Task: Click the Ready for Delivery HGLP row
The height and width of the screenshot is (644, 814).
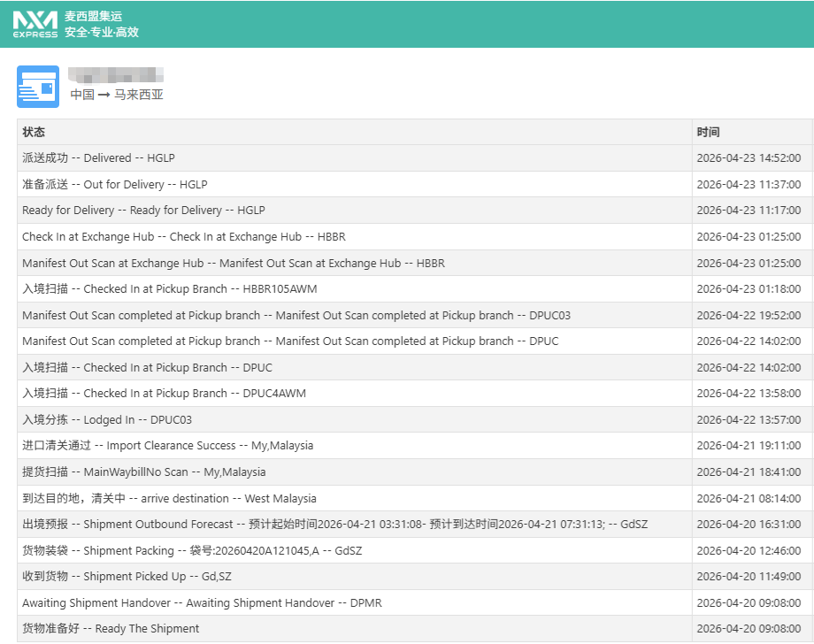Action: click(143, 211)
